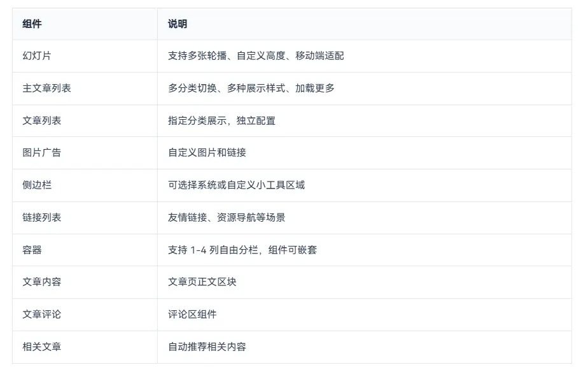Select the 图片广告 component cell
The image size is (588, 372).
click(x=42, y=153)
